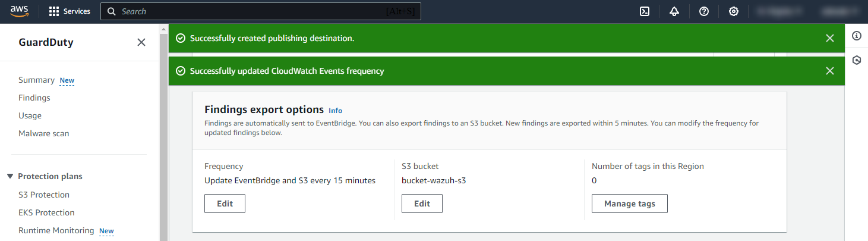Edit the export Frequency setting
Viewport: 868px width, 241px height.
point(225,204)
